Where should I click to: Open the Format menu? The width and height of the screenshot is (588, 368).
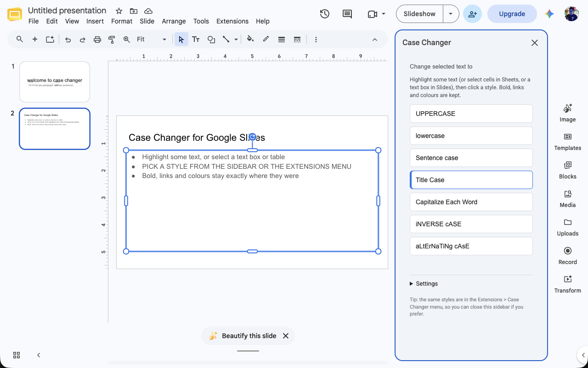point(122,21)
